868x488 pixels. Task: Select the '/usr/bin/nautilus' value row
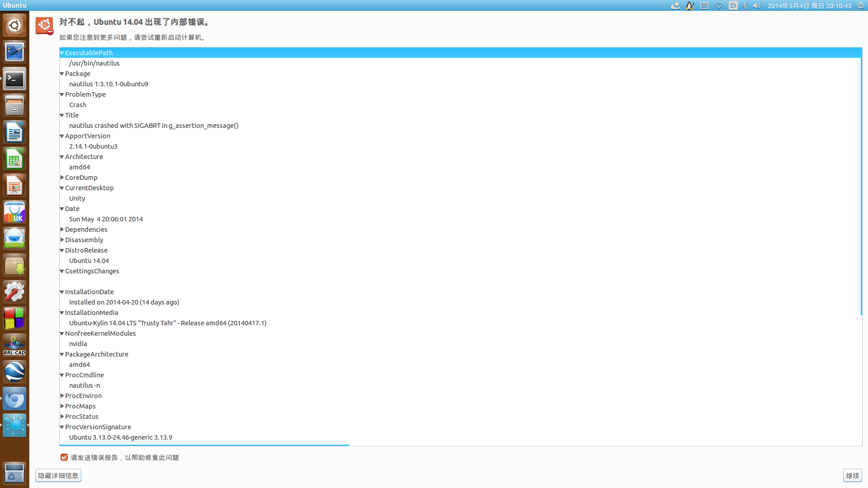coord(460,63)
